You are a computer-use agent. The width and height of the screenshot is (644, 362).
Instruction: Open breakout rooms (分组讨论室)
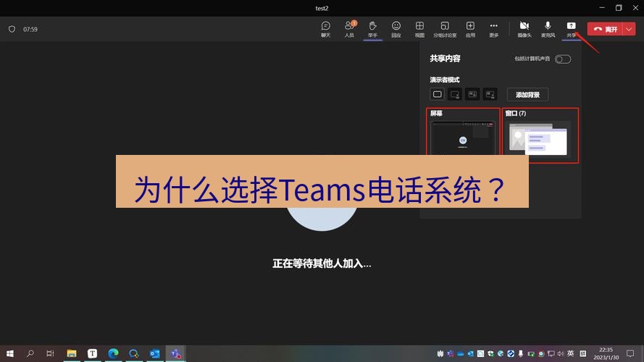pyautogui.click(x=445, y=29)
